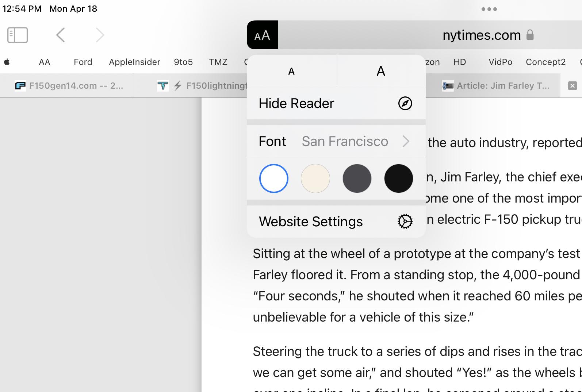Screen dimensions: 582x392
Task: Increase reader text size with large A
Action: pyautogui.click(x=381, y=71)
